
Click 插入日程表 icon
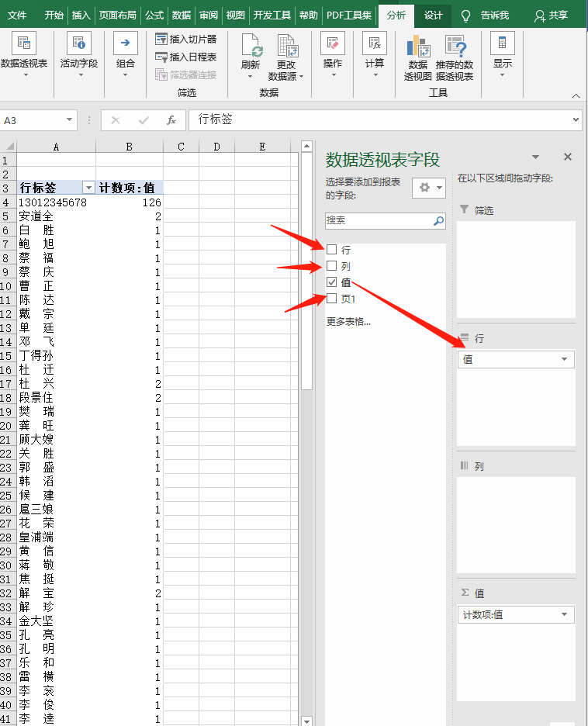161,57
